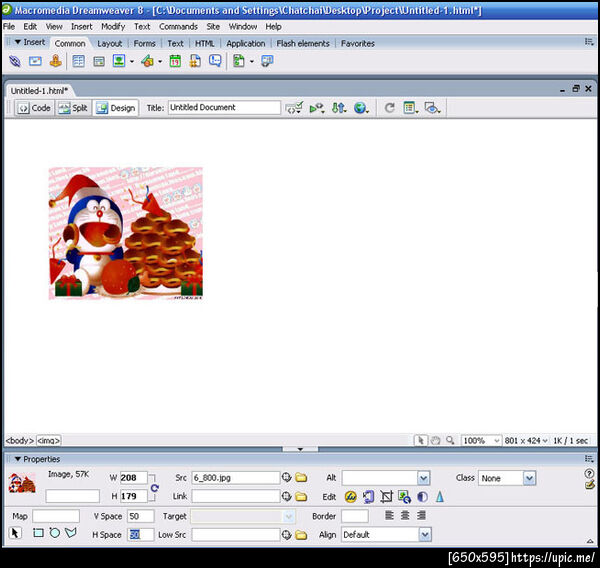The image size is (600, 568).
Task: Click the Images insert icon
Action: pos(119,60)
